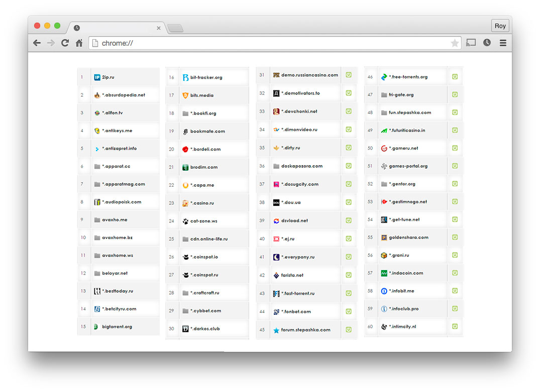Click the dou.ua black favicon
540x392 pixels.
[276, 202]
